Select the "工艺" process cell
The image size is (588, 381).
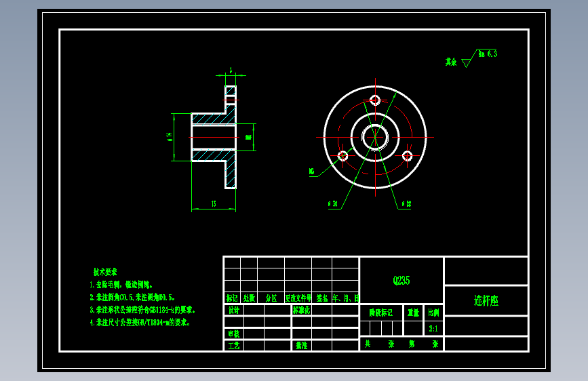(234, 345)
